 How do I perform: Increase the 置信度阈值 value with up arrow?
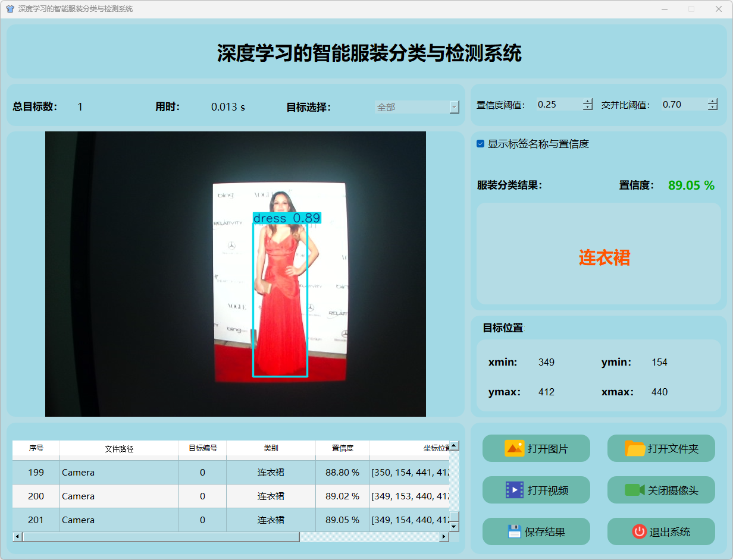[588, 101]
